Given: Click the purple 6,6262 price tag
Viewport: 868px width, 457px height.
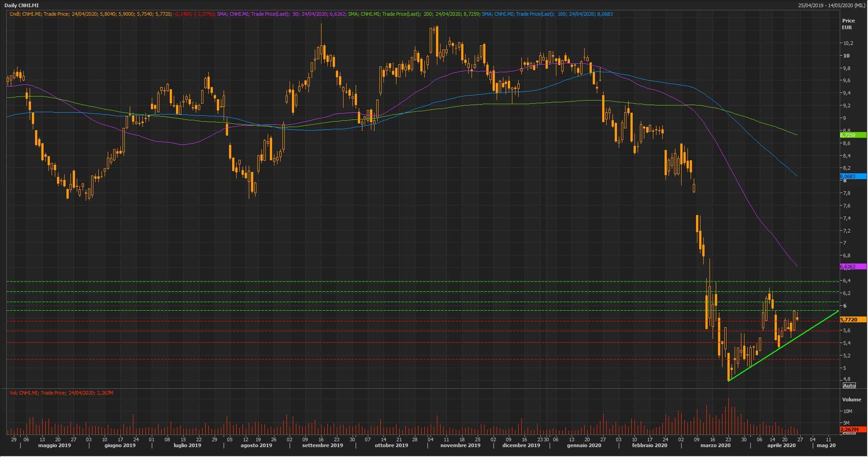Looking at the screenshot, I should 852,267.
